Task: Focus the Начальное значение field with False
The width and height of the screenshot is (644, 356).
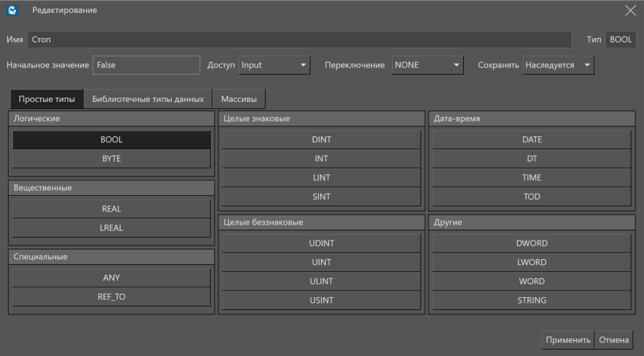Action: [146, 65]
